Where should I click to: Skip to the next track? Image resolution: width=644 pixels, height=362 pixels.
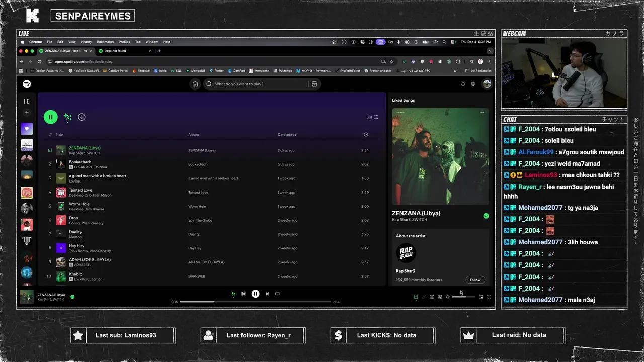click(267, 294)
